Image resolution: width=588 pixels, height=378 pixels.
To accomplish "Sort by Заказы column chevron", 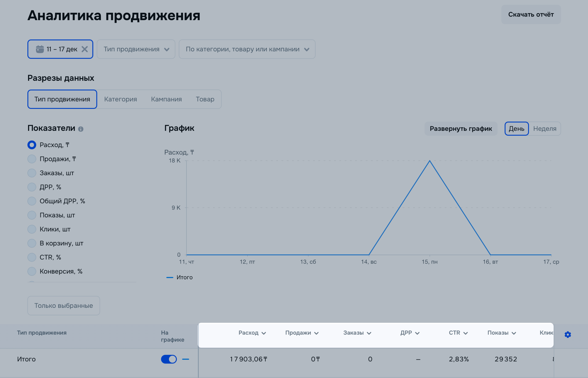I will click(x=369, y=333).
